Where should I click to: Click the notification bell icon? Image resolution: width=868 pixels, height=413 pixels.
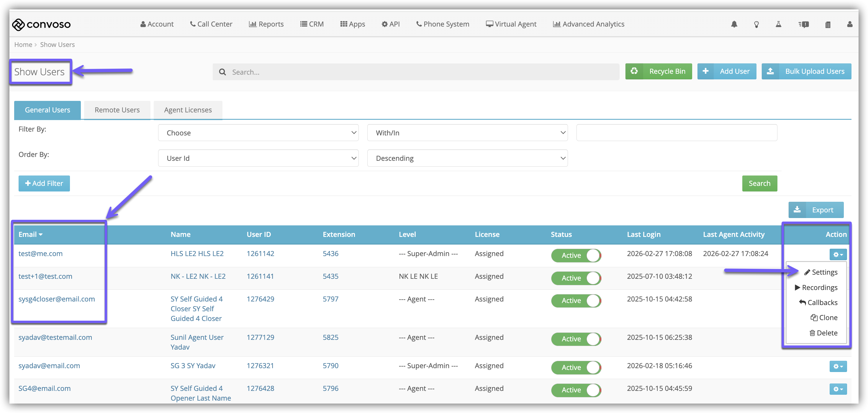(x=734, y=24)
